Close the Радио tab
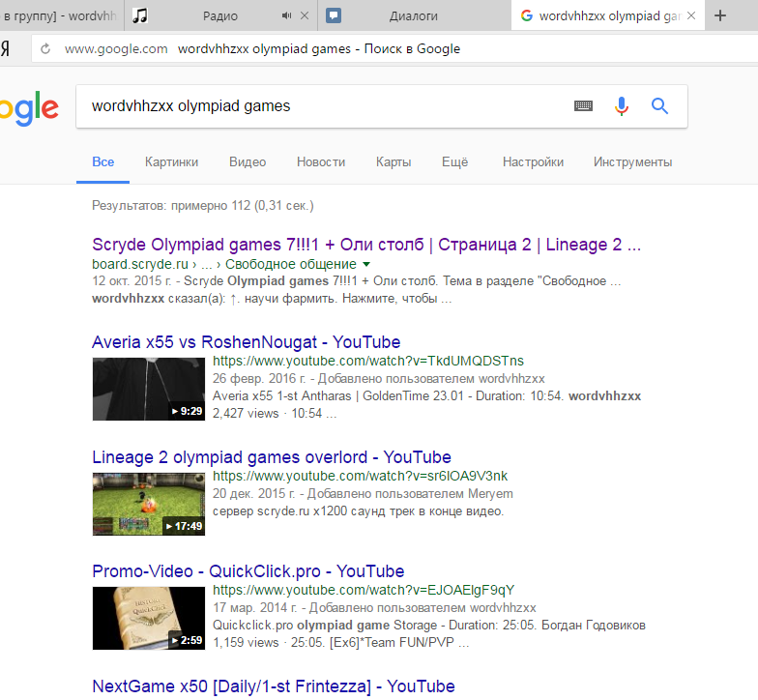This screenshot has width=758, height=700. (306, 16)
